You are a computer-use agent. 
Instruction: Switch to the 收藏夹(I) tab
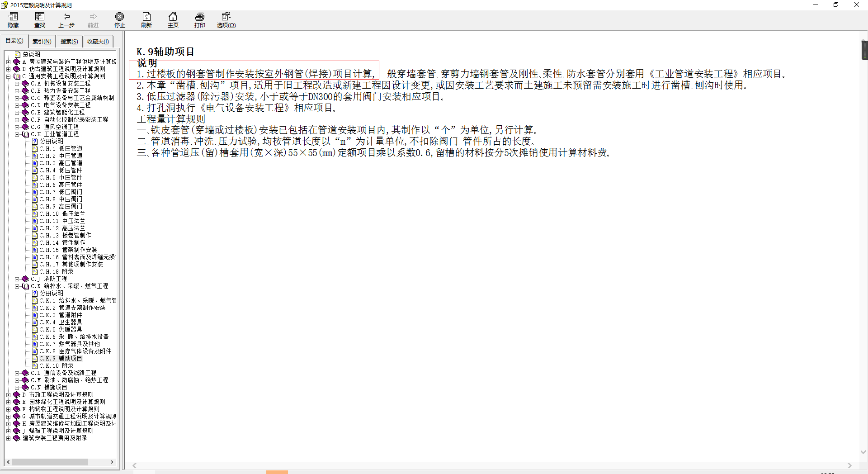point(98,42)
